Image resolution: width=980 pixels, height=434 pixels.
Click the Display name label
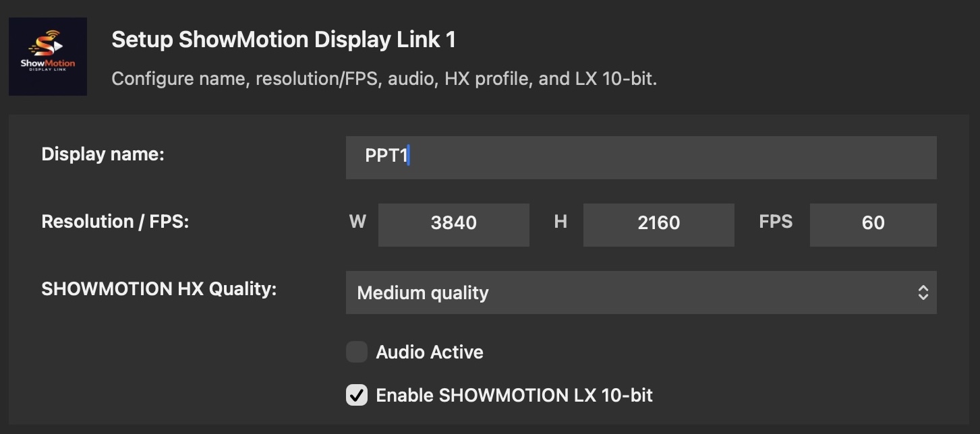[103, 154]
